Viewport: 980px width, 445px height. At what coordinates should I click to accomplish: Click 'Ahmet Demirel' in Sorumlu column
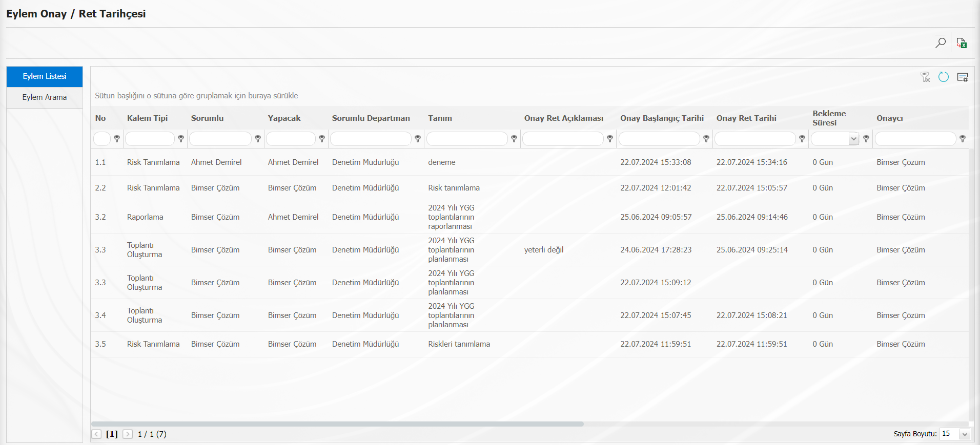(216, 162)
